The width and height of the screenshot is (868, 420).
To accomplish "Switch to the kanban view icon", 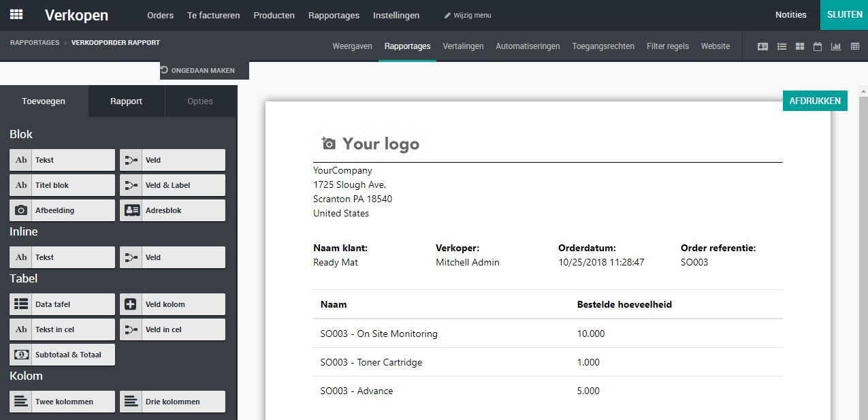I will tap(799, 46).
